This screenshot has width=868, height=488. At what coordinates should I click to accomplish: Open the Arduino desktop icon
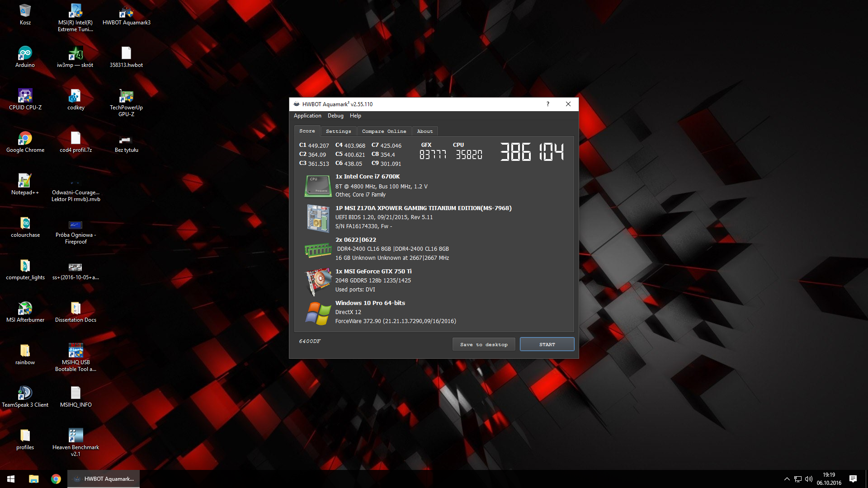pyautogui.click(x=25, y=57)
